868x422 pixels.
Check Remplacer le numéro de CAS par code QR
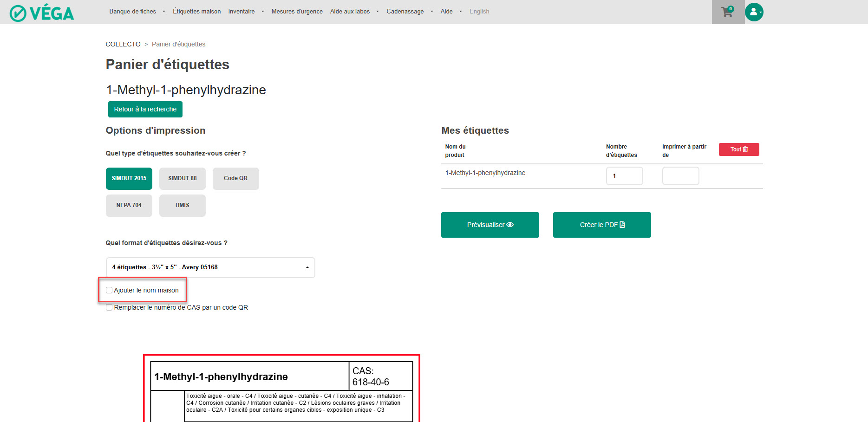[109, 307]
